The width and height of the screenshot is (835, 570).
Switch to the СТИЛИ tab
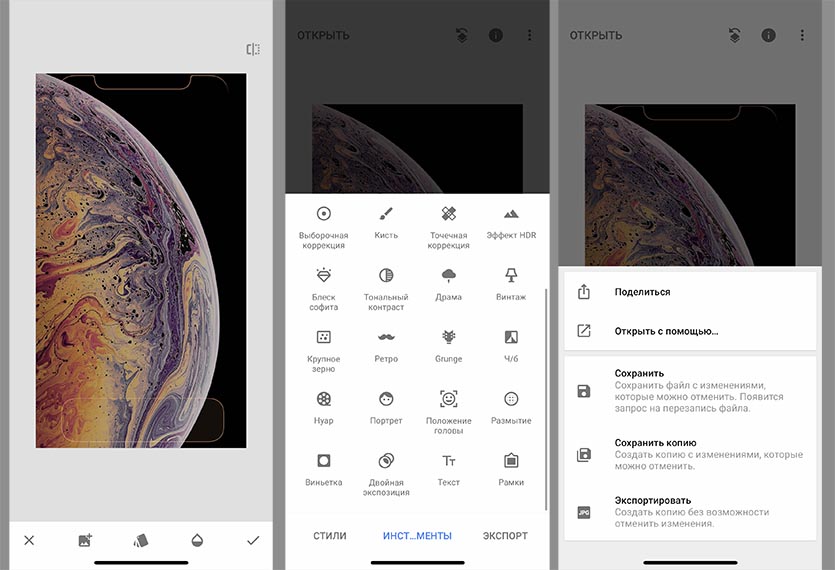tap(330, 535)
